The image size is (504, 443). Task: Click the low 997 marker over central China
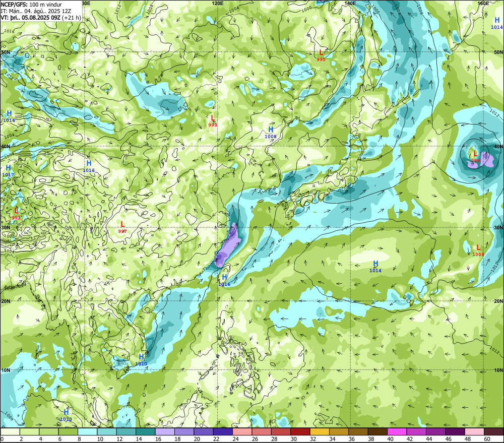click(x=122, y=227)
